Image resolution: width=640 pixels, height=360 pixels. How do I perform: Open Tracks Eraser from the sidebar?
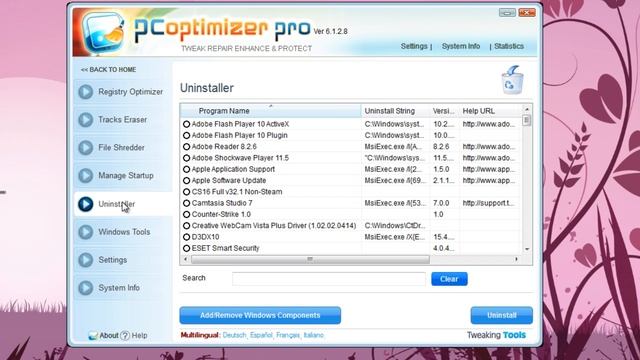(x=123, y=120)
